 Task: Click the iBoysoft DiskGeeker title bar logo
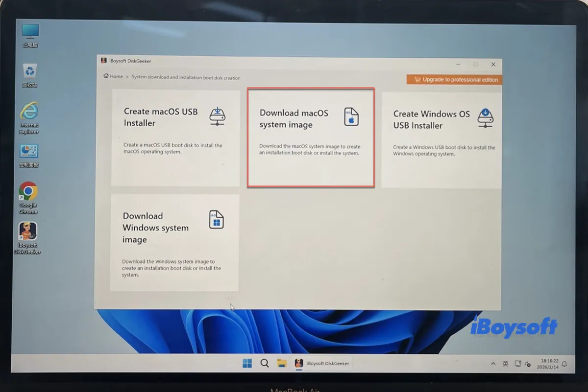pyautogui.click(x=104, y=61)
